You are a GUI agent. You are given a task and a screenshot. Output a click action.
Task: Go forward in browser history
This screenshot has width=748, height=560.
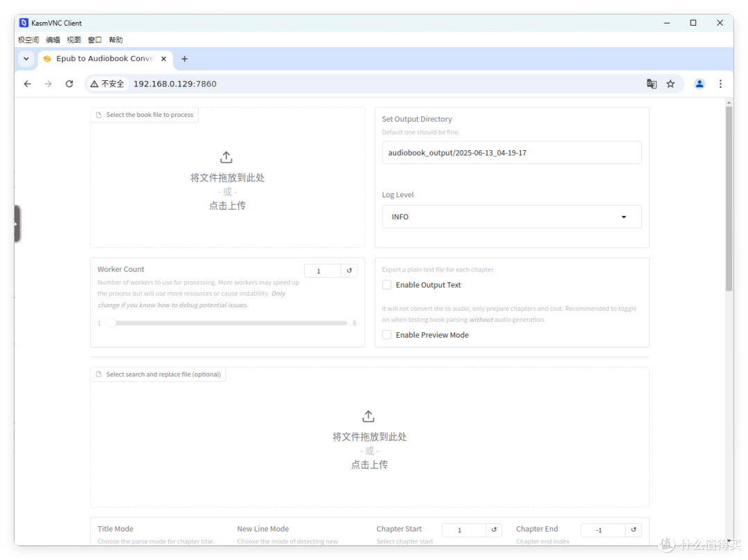point(48,84)
